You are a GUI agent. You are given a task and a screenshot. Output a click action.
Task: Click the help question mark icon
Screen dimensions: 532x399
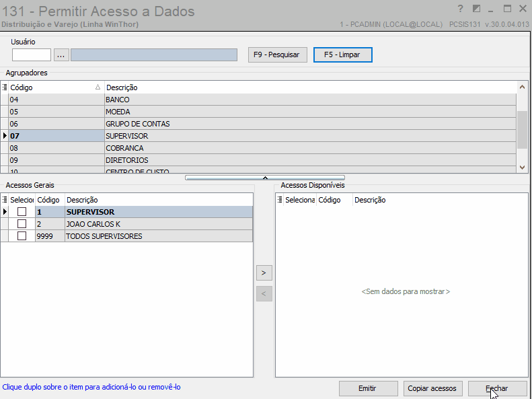(x=460, y=9)
